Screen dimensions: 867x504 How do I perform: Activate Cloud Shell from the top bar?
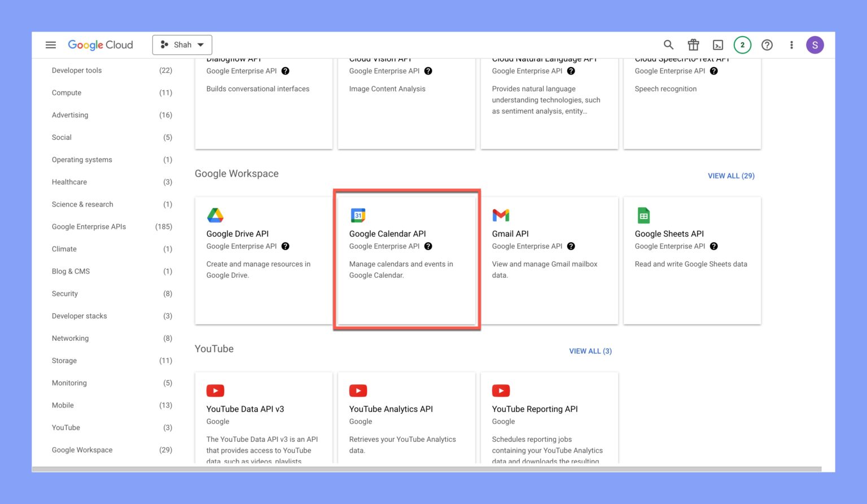(718, 45)
